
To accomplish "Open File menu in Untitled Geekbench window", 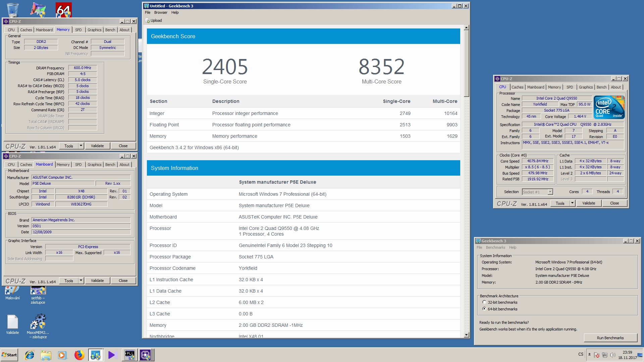I will coord(148,13).
